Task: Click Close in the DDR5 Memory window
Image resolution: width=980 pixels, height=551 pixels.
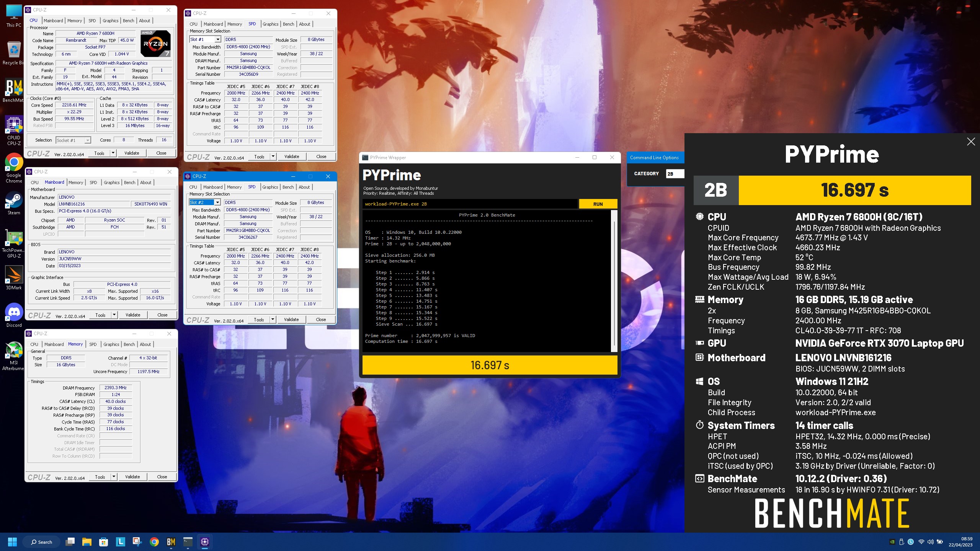Action: [x=162, y=477]
